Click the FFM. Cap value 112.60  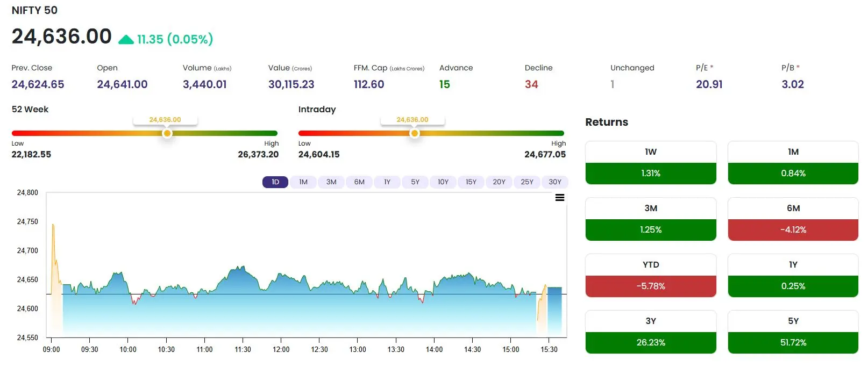click(369, 84)
